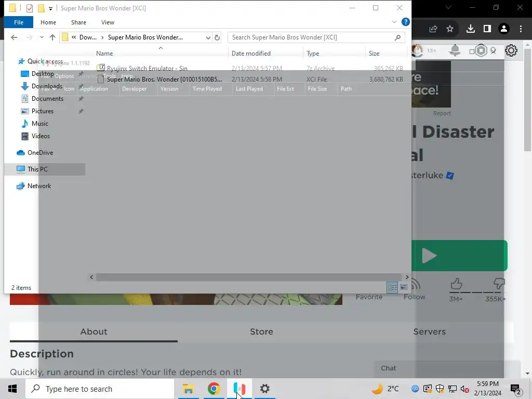Screen dimensions: 532x399
Task: Open the Share ribbon tab
Action: 78,22
